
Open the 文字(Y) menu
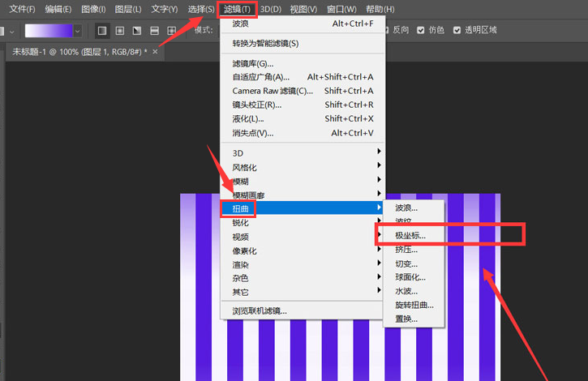tap(165, 9)
